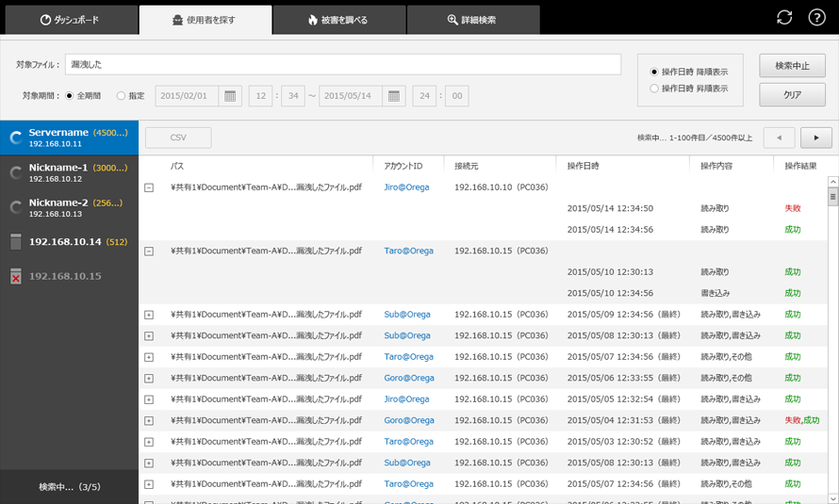Image resolution: width=839 pixels, height=504 pixels.
Task: Click the クリア button
Action: [792, 95]
